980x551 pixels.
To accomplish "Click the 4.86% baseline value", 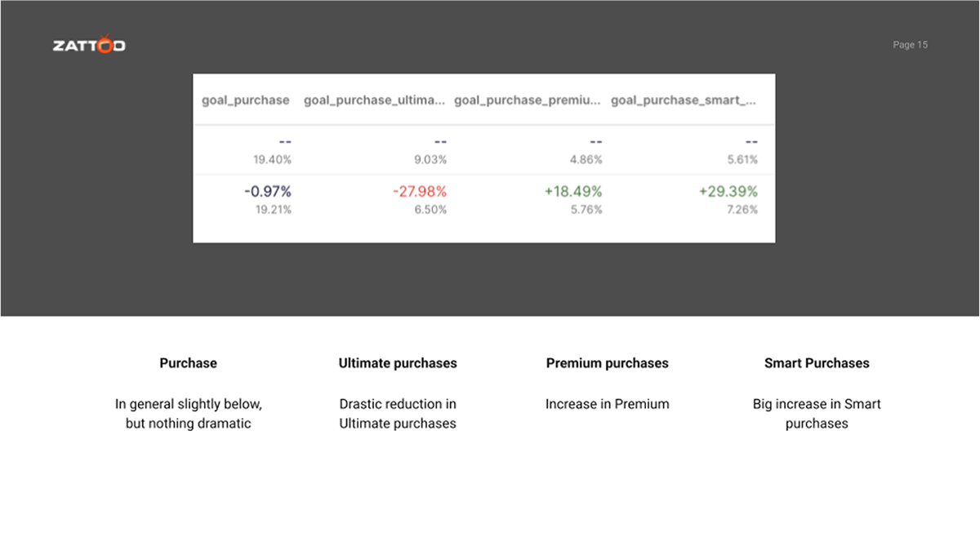I will (x=586, y=160).
